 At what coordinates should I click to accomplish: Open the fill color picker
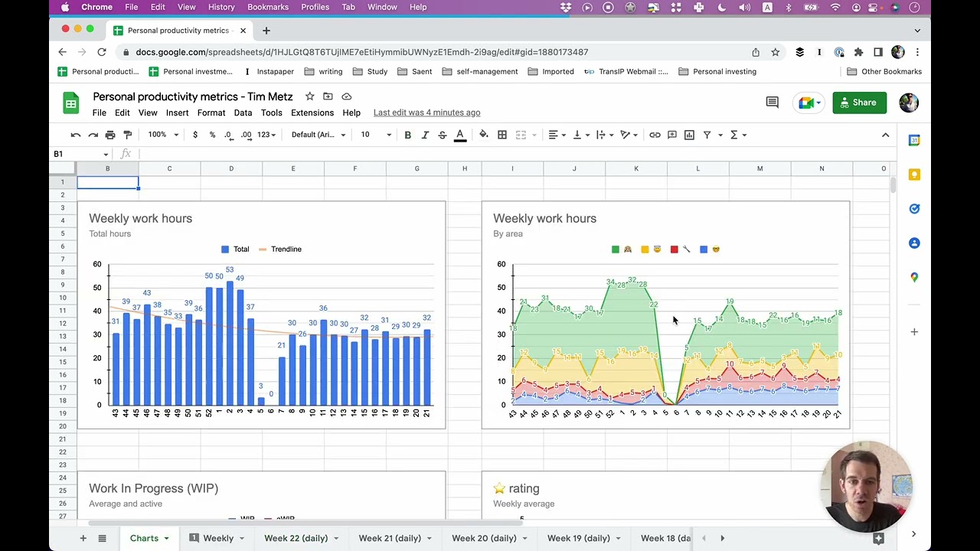tap(484, 135)
